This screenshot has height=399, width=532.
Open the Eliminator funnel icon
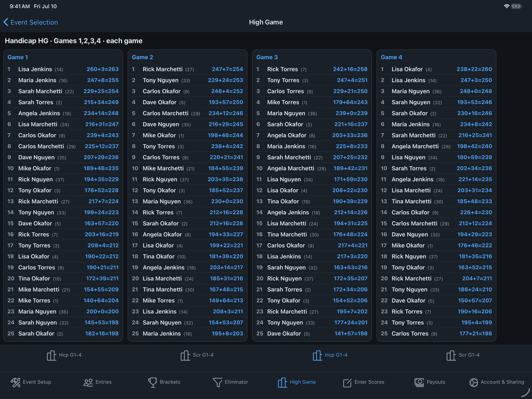(217, 382)
